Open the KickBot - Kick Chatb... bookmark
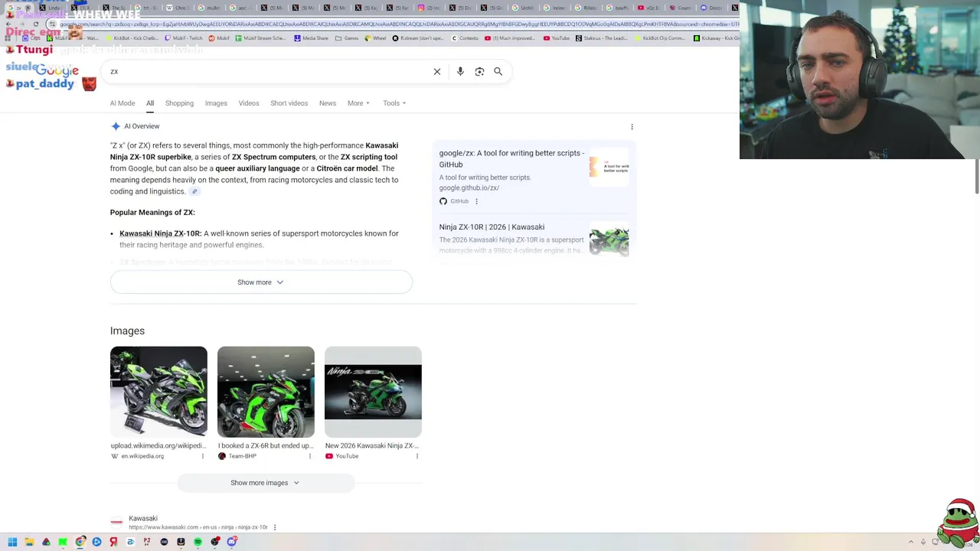This screenshot has height=551, width=980. 133,38
